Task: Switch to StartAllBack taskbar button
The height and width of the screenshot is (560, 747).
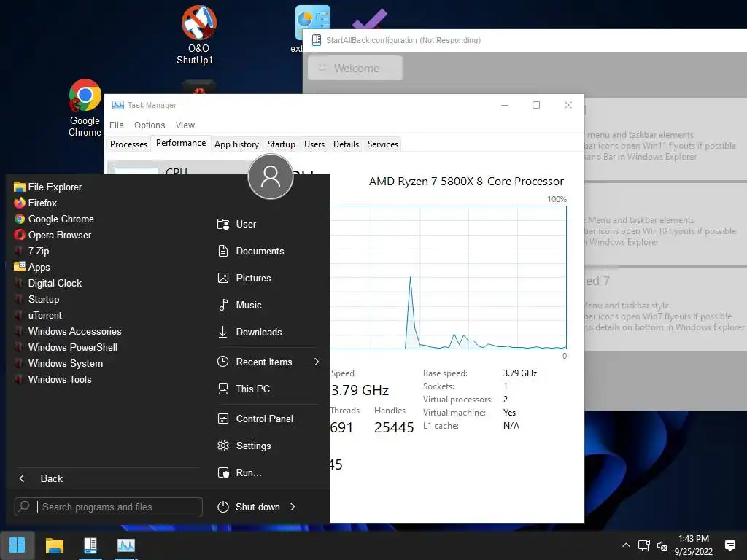Action: pyautogui.click(x=90, y=545)
